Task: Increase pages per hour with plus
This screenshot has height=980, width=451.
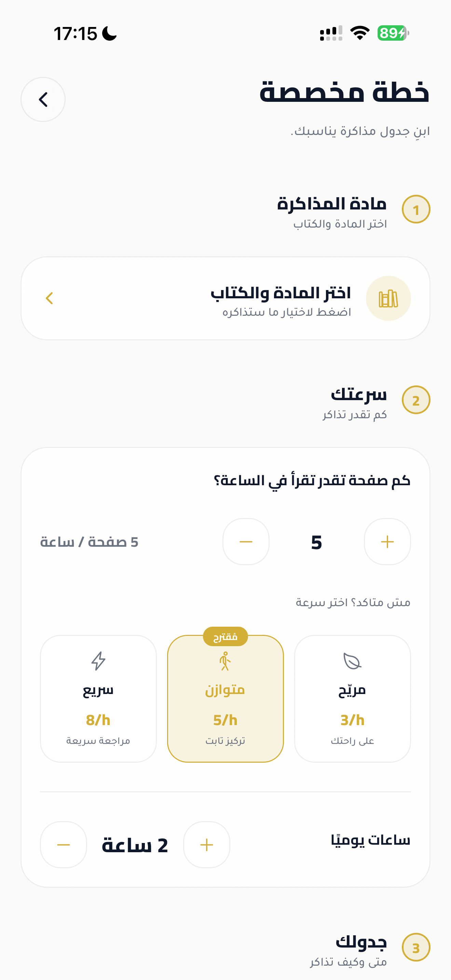Action: pos(387,542)
